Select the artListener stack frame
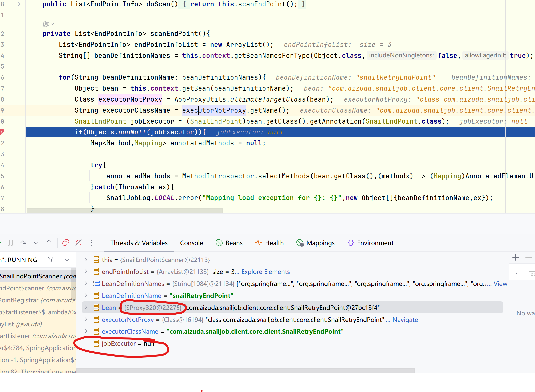The width and height of the screenshot is (535, 392). 38,336
